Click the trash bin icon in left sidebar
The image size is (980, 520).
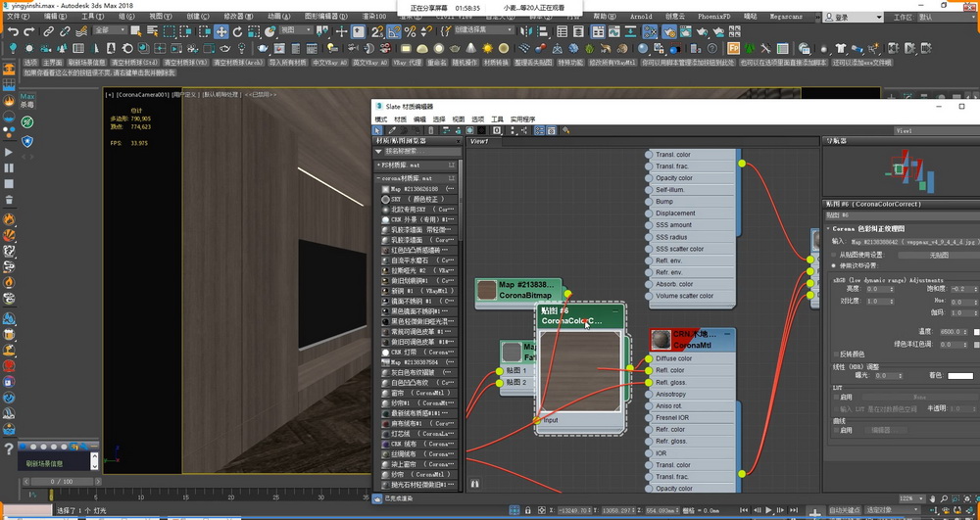click(x=9, y=201)
